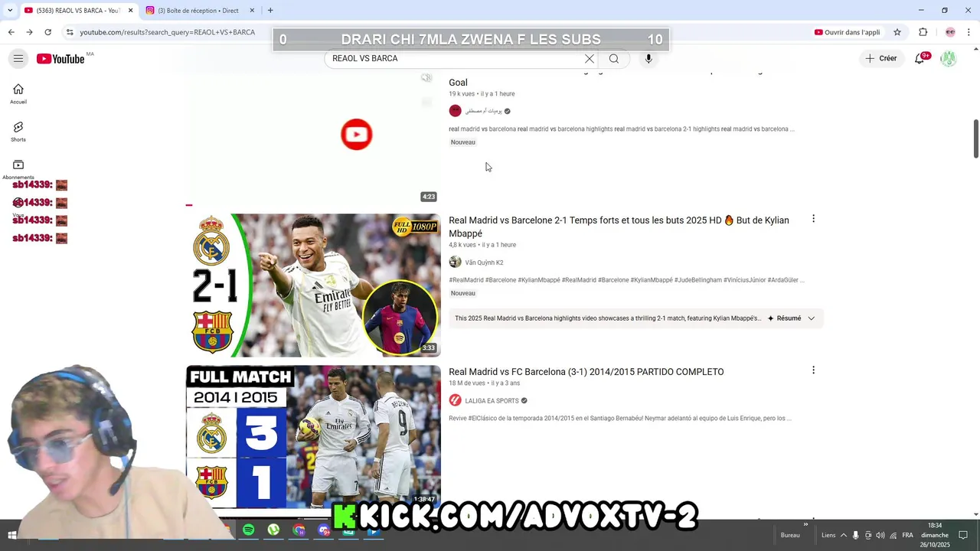Open browser extensions puzzle icon

click(x=923, y=32)
